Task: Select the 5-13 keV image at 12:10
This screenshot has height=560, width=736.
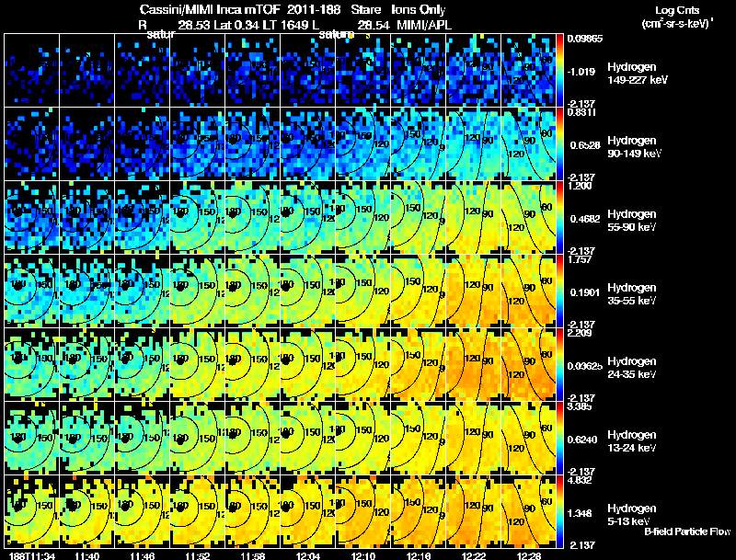Action: point(363,512)
